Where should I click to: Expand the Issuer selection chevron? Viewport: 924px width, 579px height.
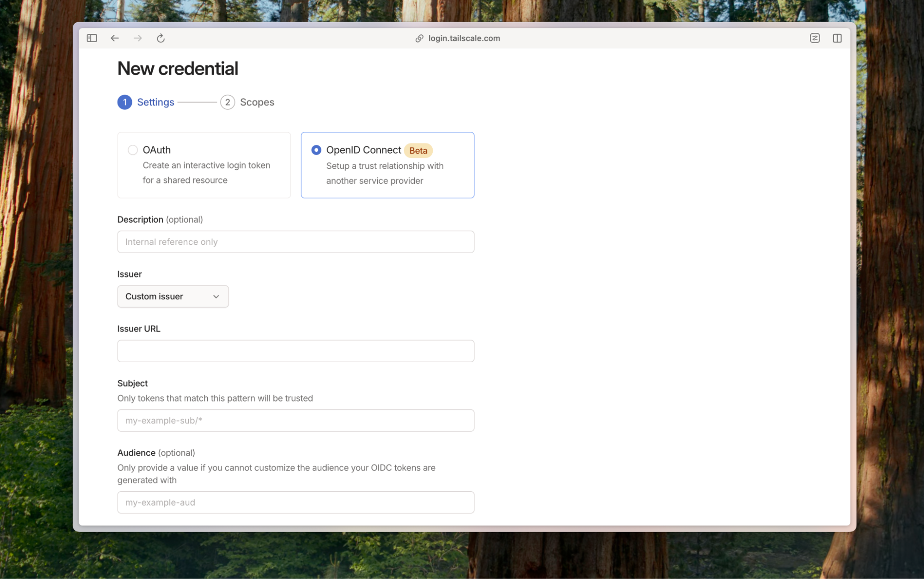pyautogui.click(x=216, y=296)
